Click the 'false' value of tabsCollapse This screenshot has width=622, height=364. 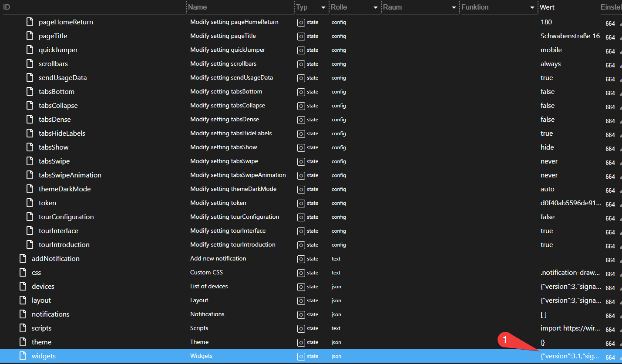[548, 106]
